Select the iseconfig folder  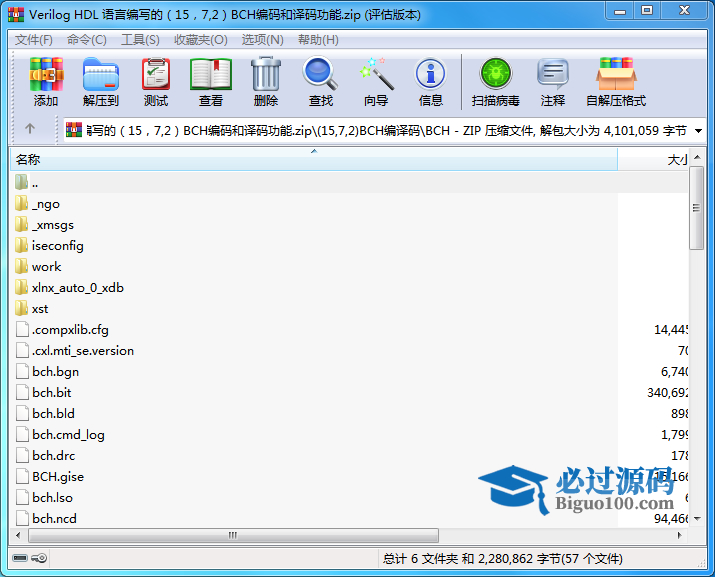point(49,245)
